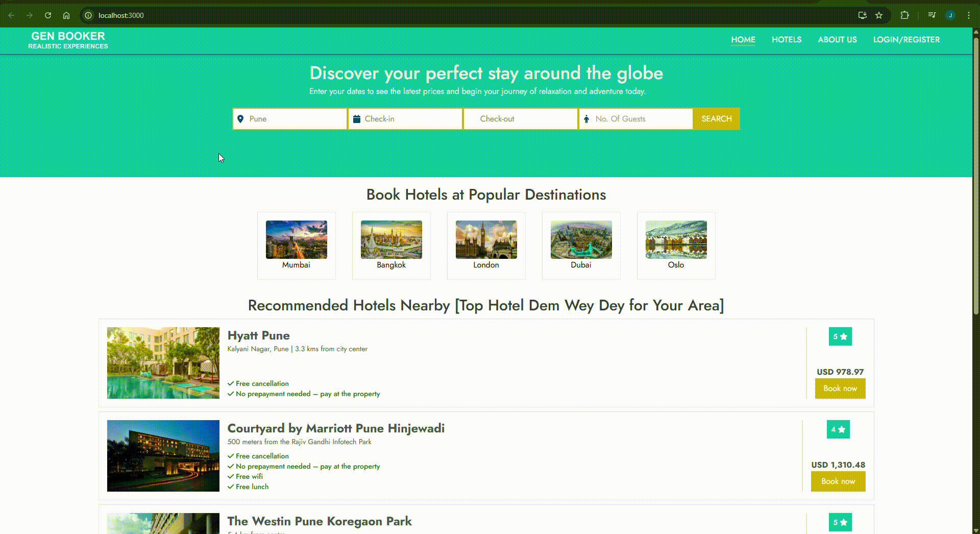Select the Bangkok destination thumbnail

391,239
